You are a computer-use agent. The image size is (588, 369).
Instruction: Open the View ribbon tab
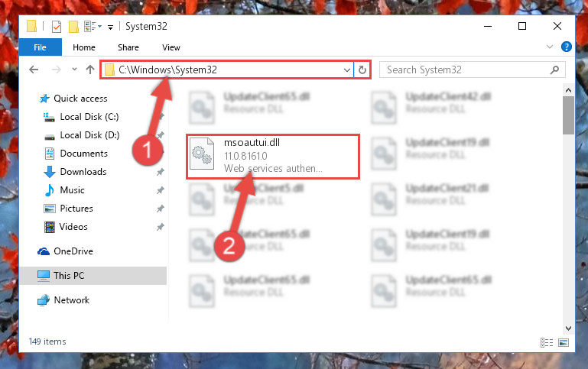[x=171, y=47]
